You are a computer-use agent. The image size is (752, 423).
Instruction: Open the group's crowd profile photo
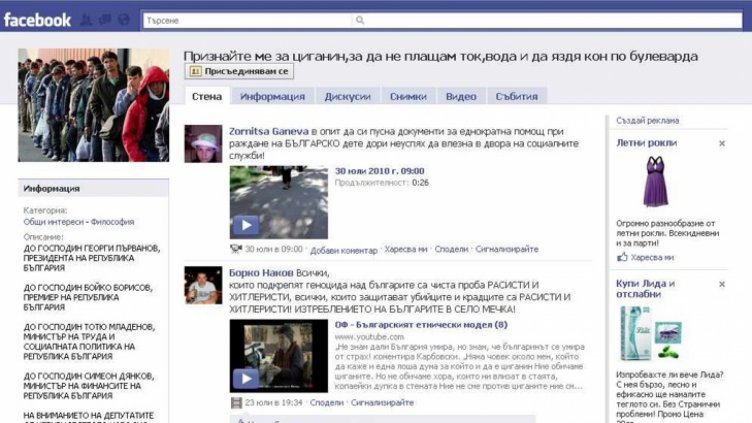click(94, 105)
